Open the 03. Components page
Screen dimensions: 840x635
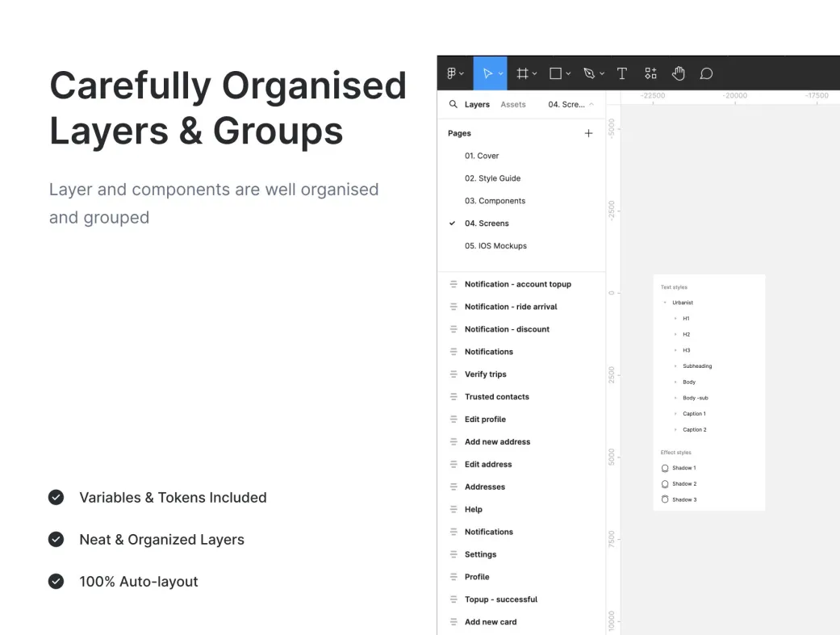coord(495,201)
